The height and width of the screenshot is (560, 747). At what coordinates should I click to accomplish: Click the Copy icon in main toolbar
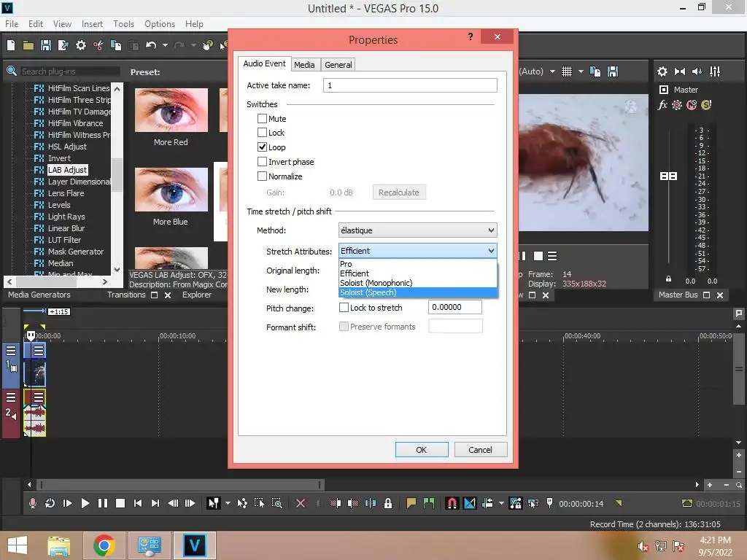tap(116, 45)
